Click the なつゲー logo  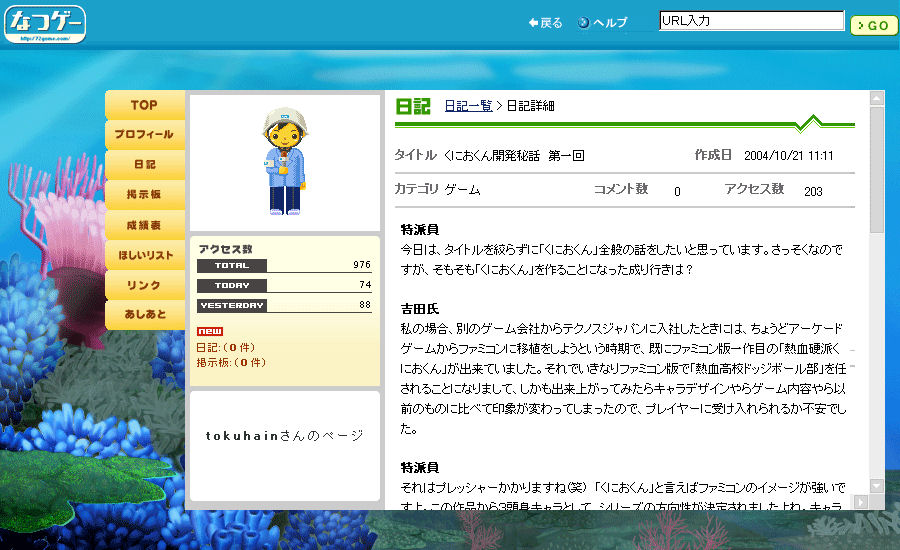pyautogui.click(x=45, y=24)
